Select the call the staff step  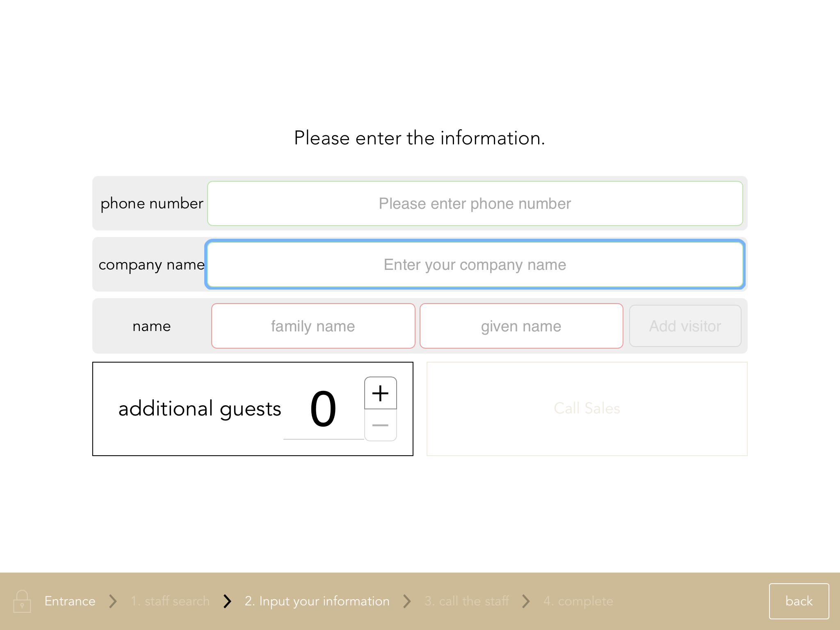pos(466,601)
